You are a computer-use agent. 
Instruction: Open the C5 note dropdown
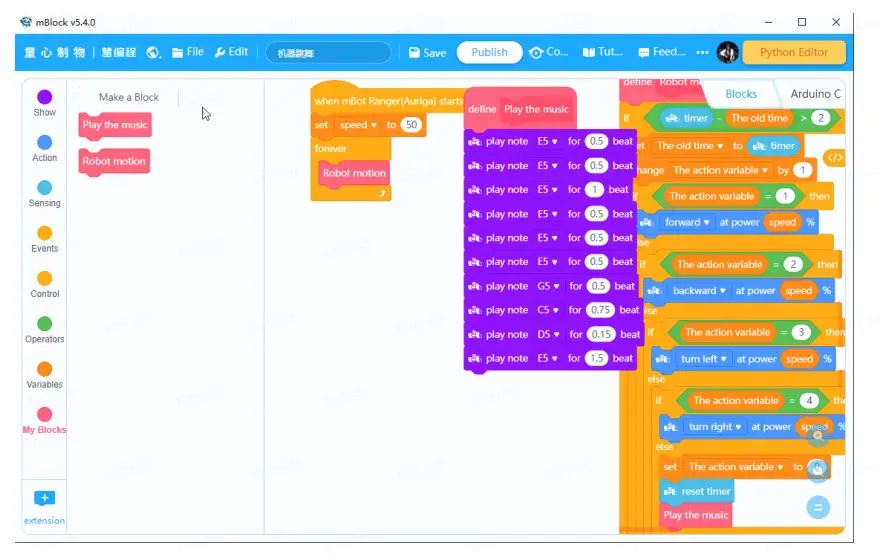point(547,310)
